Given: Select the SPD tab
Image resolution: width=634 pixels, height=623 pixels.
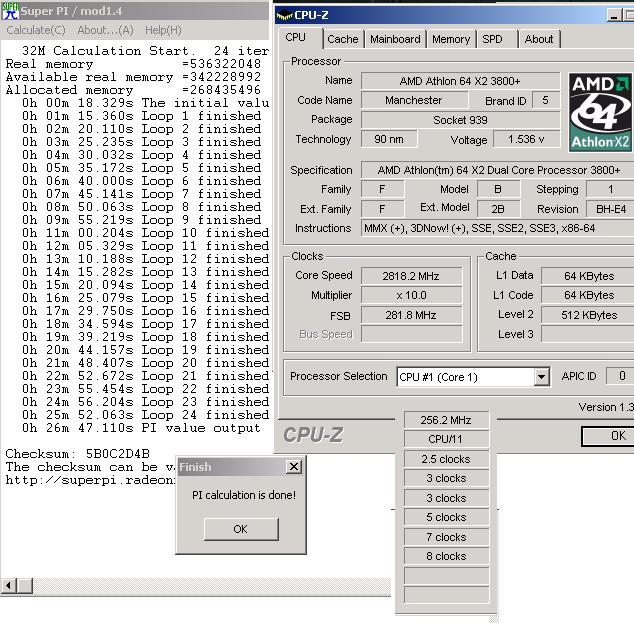Looking at the screenshot, I should click(x=493, y=39).
